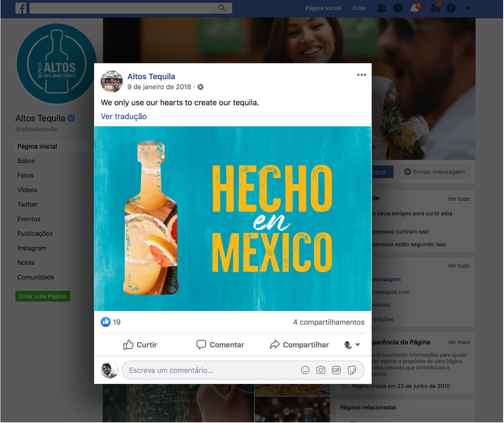504x423 pixels.
Task: Click the Facebook logo icon
Action: [21, 8]
